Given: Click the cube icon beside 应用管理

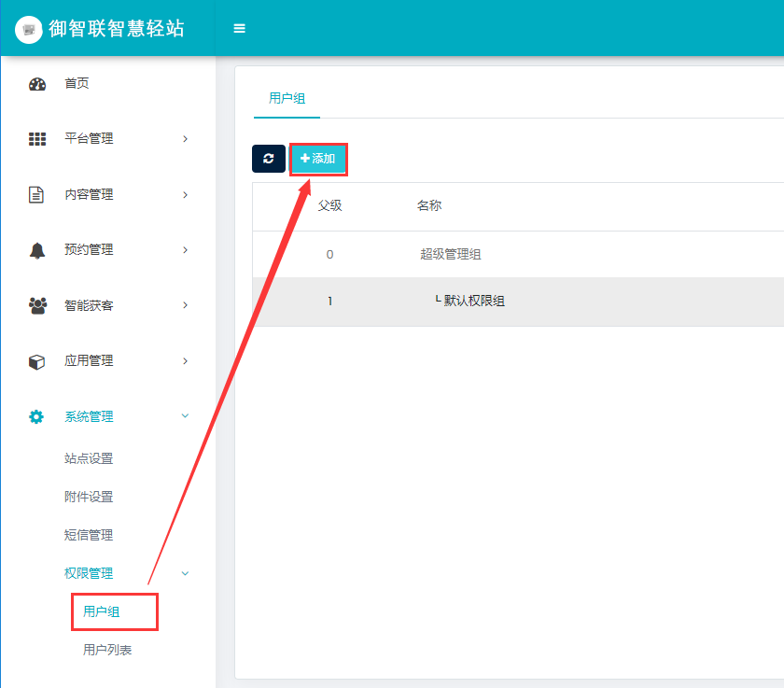Looking at the screenshot, I should pyautogui.click(x=37, y=361).
